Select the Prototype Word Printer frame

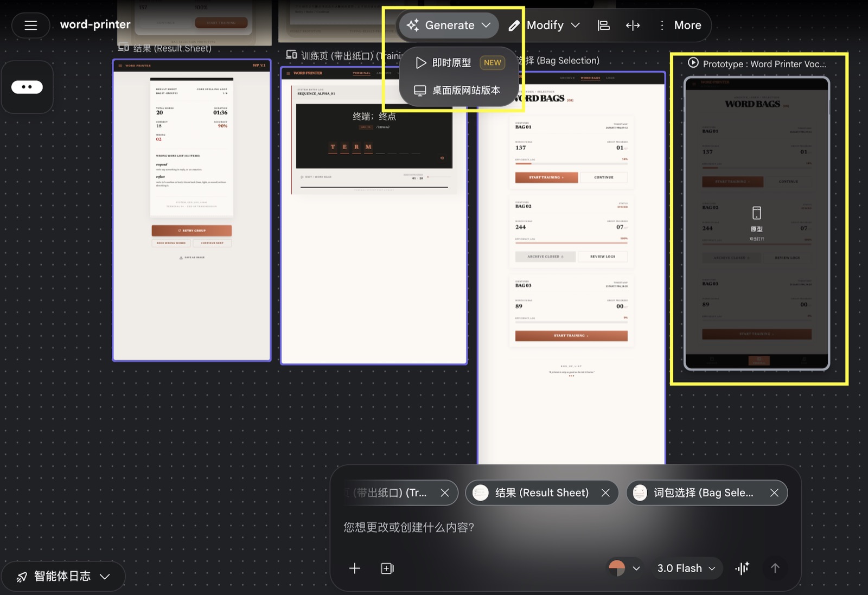(x=757, y=223)
